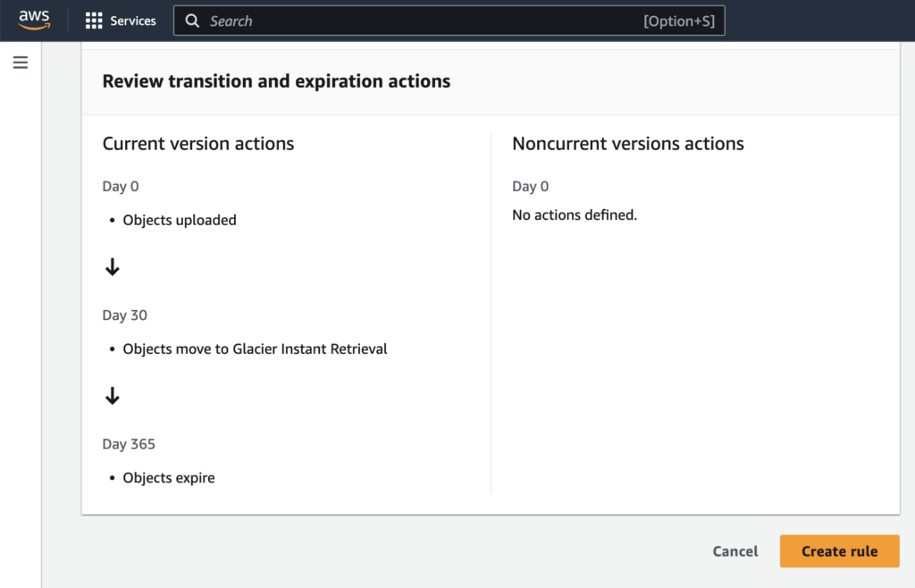Click inside the Search input field
This screenshot has width=915, height=588.
(x=402, y=20)
